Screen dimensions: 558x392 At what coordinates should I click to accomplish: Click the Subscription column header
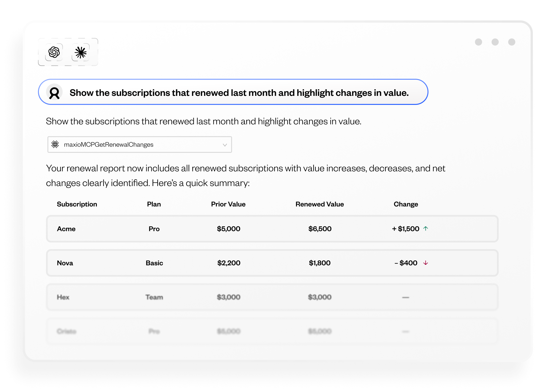[x=77, y=204]
